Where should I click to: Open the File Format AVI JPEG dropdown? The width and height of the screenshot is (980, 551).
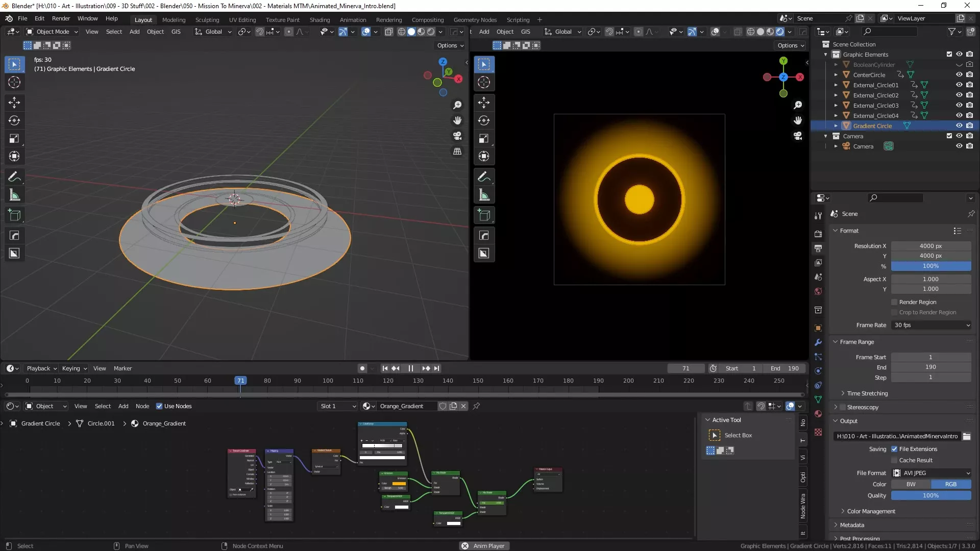[931, 473]
